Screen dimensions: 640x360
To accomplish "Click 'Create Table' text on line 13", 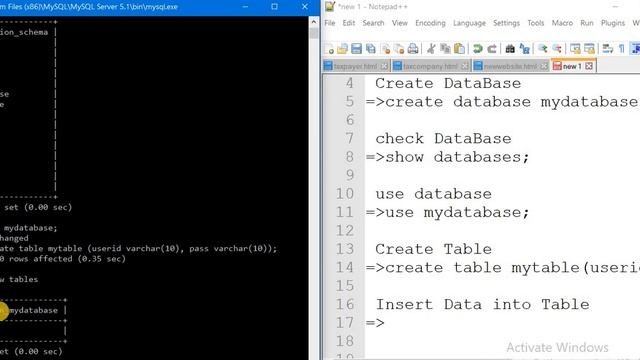I will pos(433,249).
